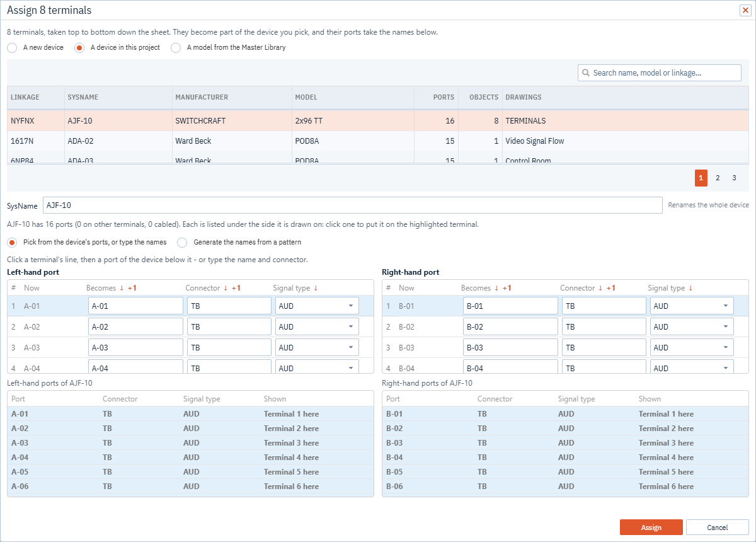The height and width of the screenshot is (542, 756).
Task: Choose 'A model from the Master Library'
Action: click(176, 48)
